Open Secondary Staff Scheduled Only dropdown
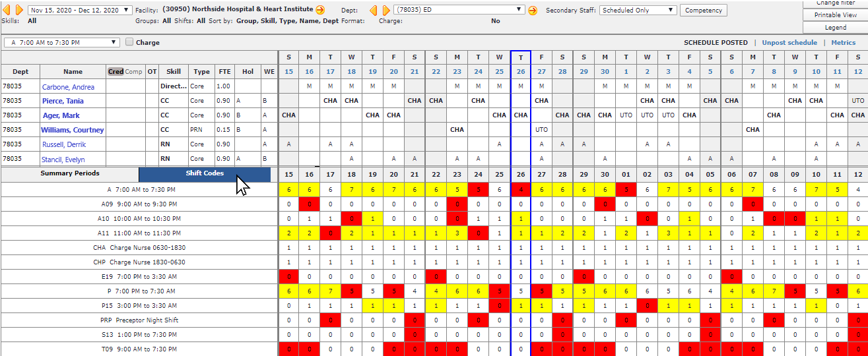The height and width of the screenshot is (356, 868). click(x=638, y=11)
